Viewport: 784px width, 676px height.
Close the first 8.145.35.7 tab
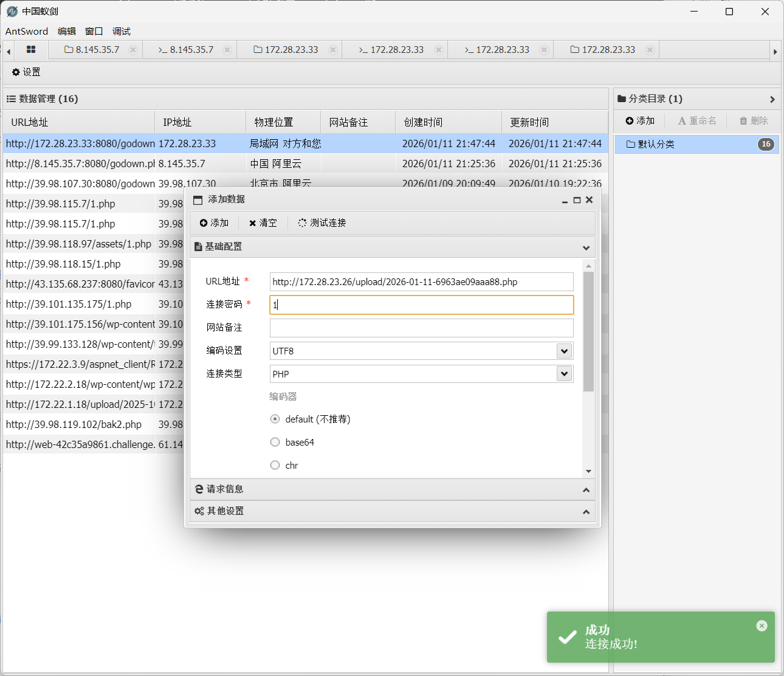coord(133,50)
